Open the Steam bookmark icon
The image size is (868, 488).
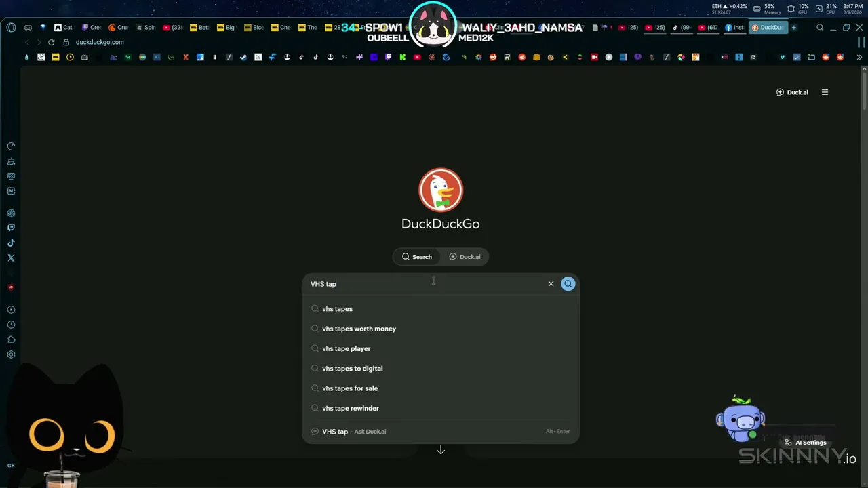243,57
